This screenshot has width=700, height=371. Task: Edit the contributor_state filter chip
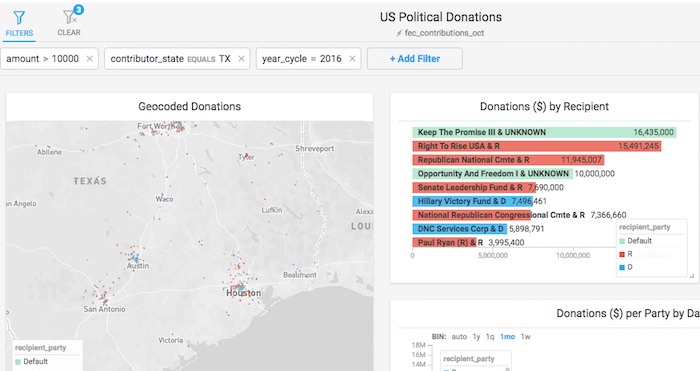tap(170, 59)
